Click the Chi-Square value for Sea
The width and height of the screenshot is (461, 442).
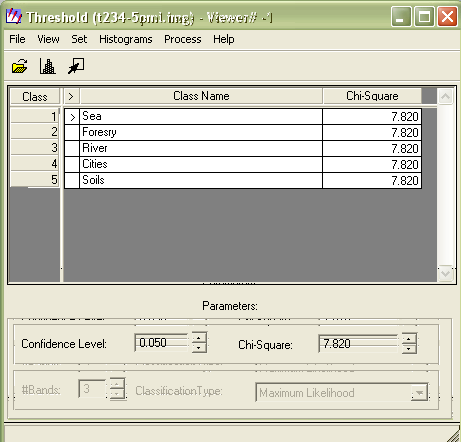tap(372, 116)
